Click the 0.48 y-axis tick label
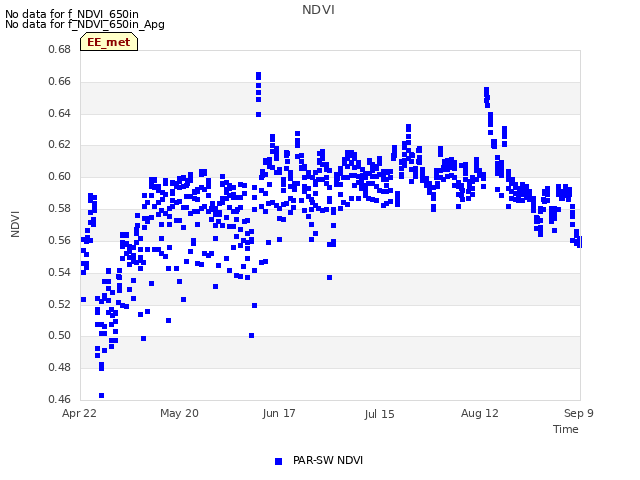The height and width of the screenshot is (480, 640). point(60,367)
